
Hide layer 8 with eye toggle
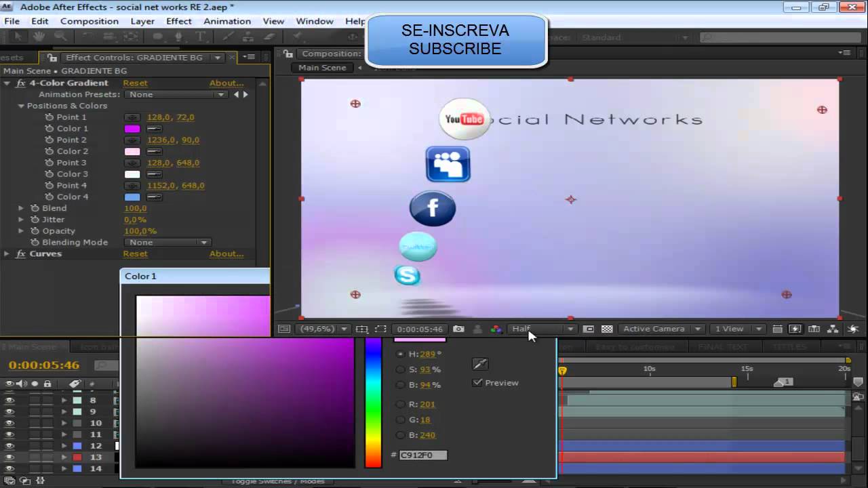(9, 400)
